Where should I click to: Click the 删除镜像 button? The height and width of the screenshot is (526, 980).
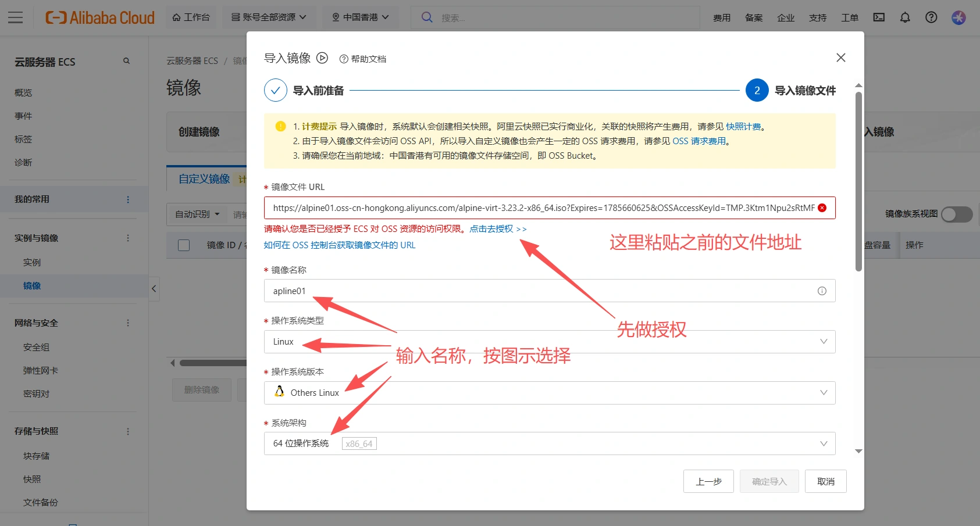point(202,390)
